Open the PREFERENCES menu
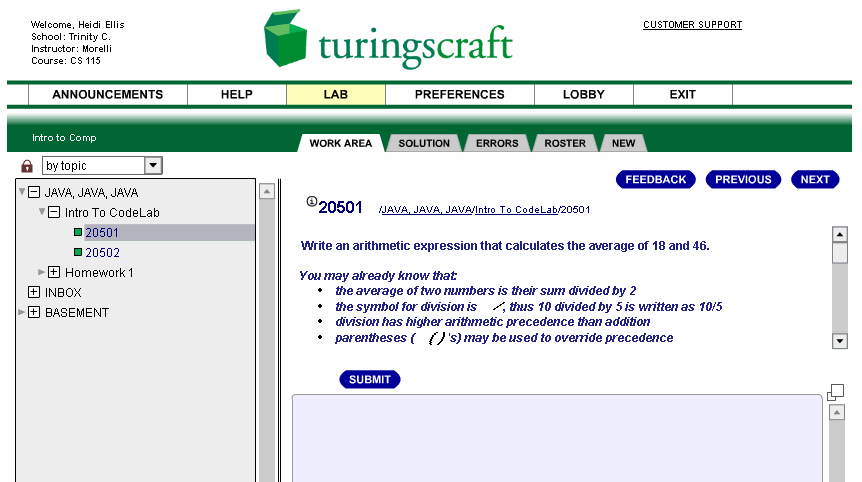862x482 pixels. click(x=459, y=95)
